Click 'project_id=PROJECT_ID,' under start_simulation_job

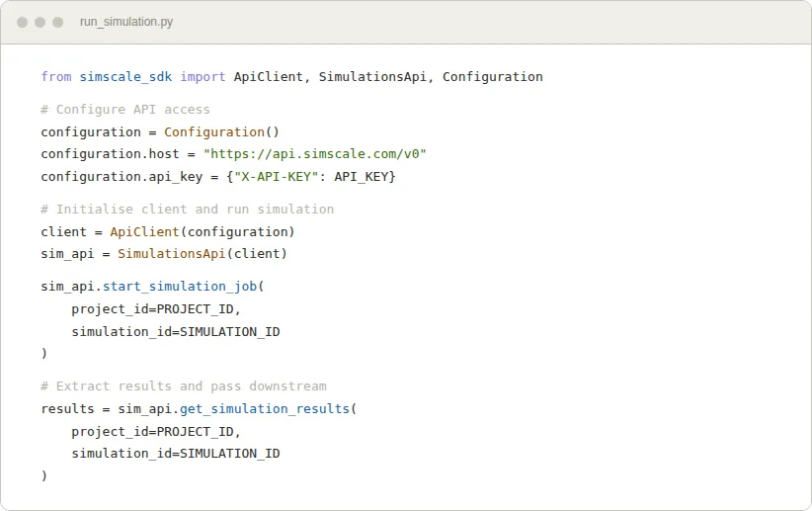tap(156, 309)
